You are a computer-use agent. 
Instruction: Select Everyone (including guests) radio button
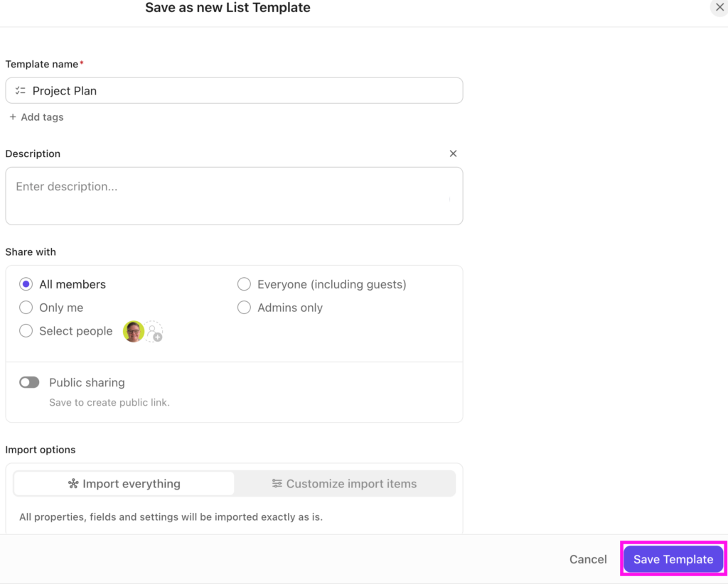point(244,284)
